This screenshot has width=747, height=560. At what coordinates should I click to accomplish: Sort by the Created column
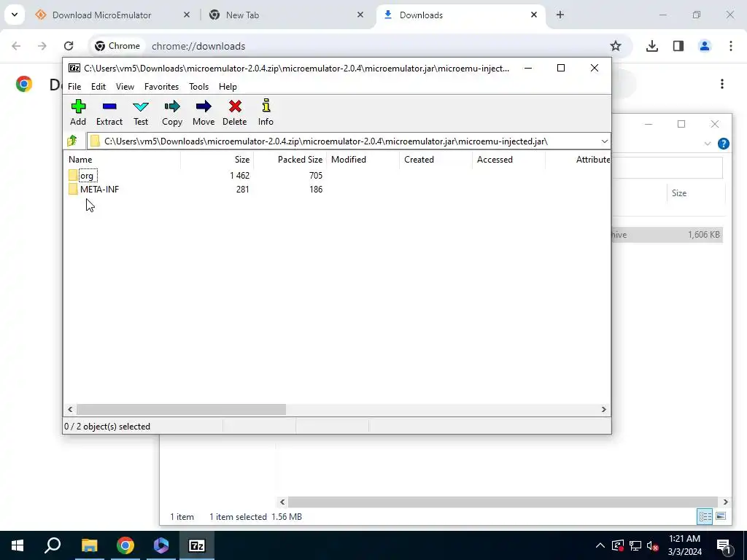(x=436, y=160)
